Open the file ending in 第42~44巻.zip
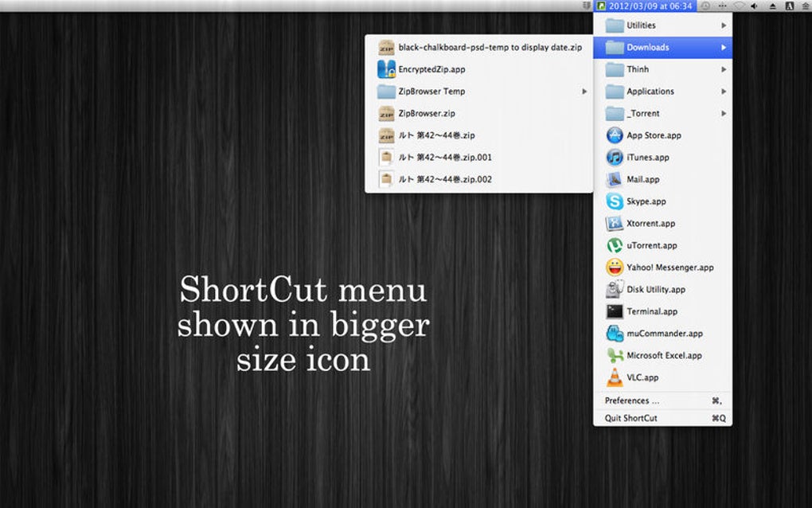The height and width of the screenshot is (508, 812). (x=478, y=135)
